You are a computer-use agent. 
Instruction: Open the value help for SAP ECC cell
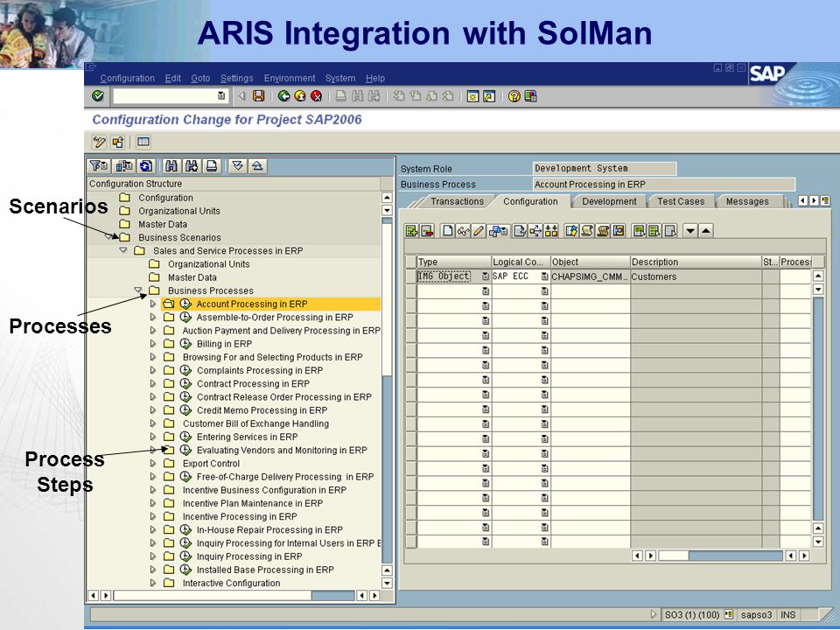(544, 276)
